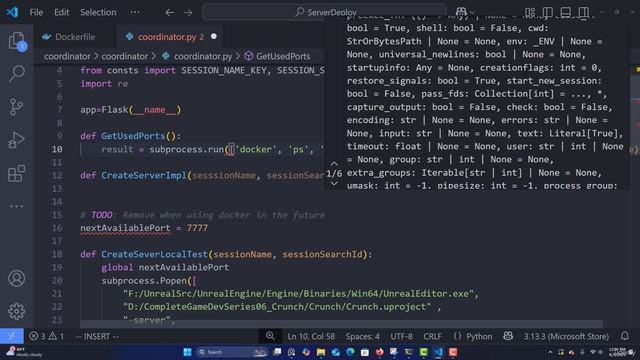Screen dimensions: 640x360
Task: Change indentation via Spaces: 4
Action: coord(362,336)
